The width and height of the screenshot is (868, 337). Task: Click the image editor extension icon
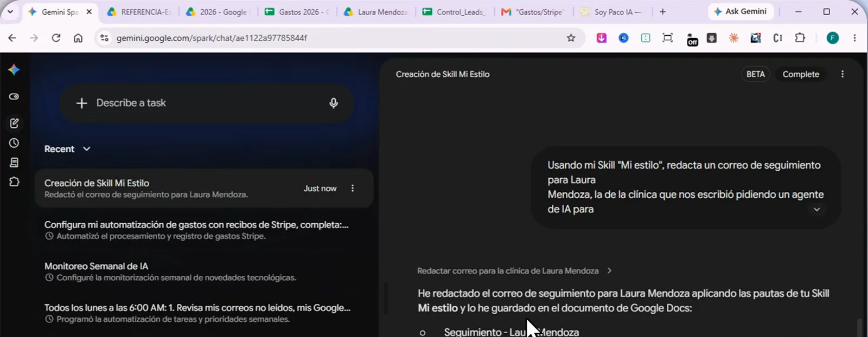click(x=756, y=38)
